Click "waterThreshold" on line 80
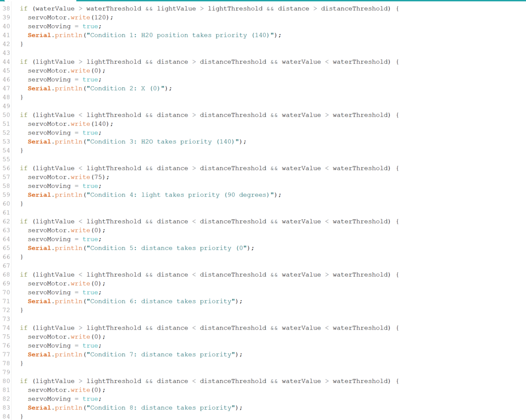The width and height of the screenshot is (526, 420). click(360, 381)
